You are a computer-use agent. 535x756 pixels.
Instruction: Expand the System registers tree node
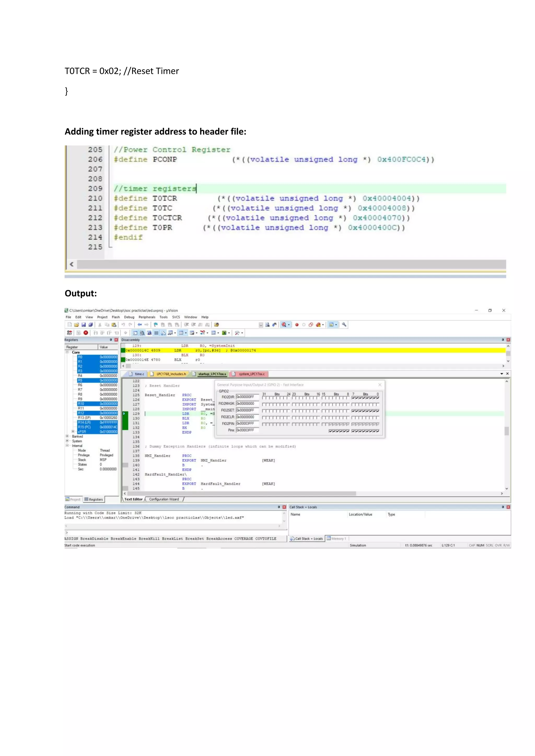tap(67, 441)
